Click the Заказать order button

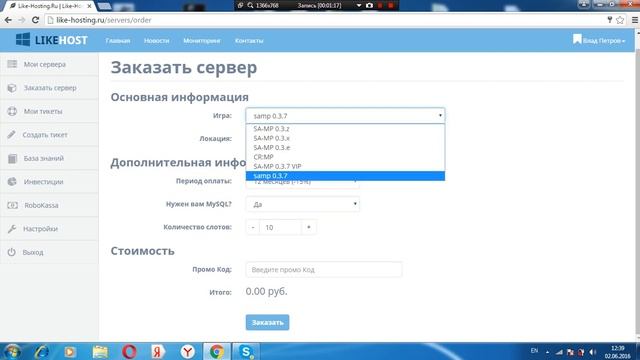point(267,322)
